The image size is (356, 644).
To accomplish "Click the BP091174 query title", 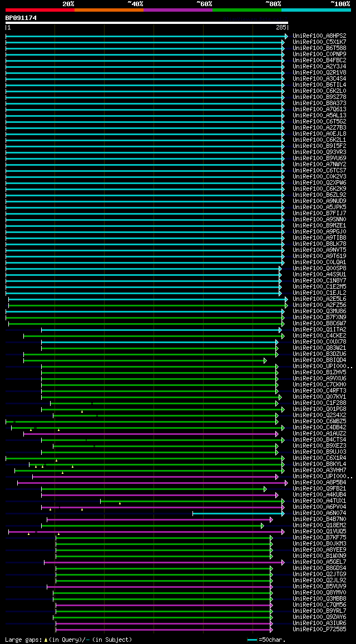I will click(x=21, y=18).
